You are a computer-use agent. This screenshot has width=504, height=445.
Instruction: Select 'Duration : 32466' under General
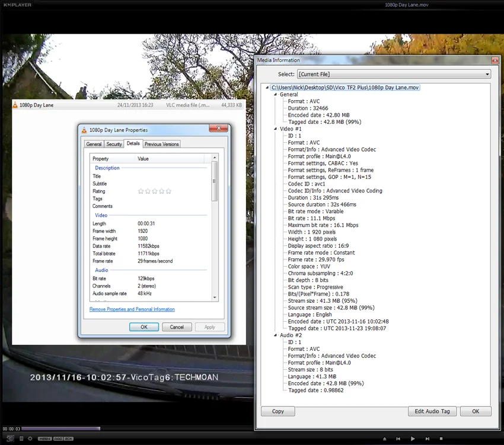pyautogui.click(x=308, y=108)
